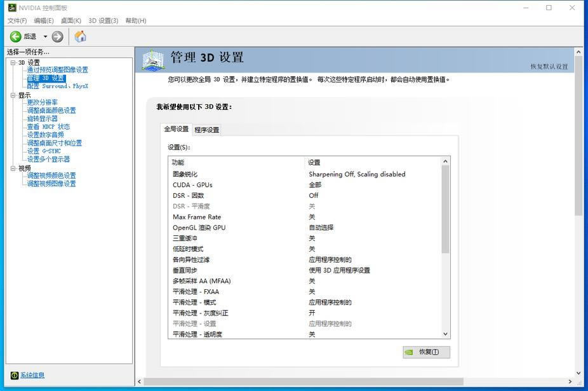Switch to the 全局设置 tab
The width and height of the screenshot is (588, 391).
(x=177, y=129)
